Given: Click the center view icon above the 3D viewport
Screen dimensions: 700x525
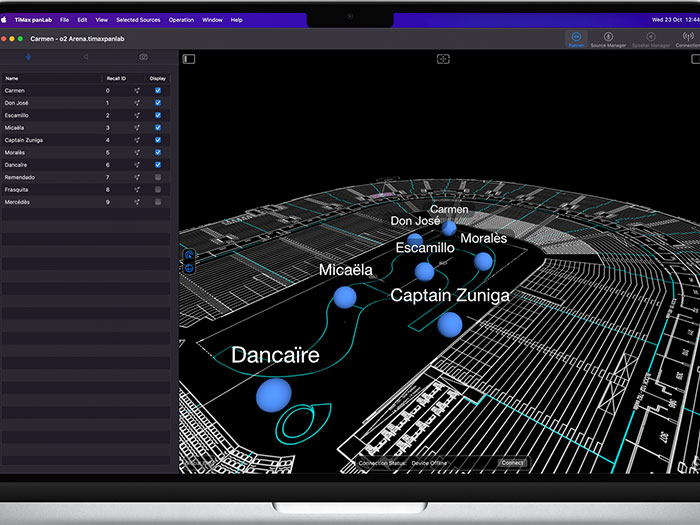Looking at the screenshot, I should click(x=443, y=59).
